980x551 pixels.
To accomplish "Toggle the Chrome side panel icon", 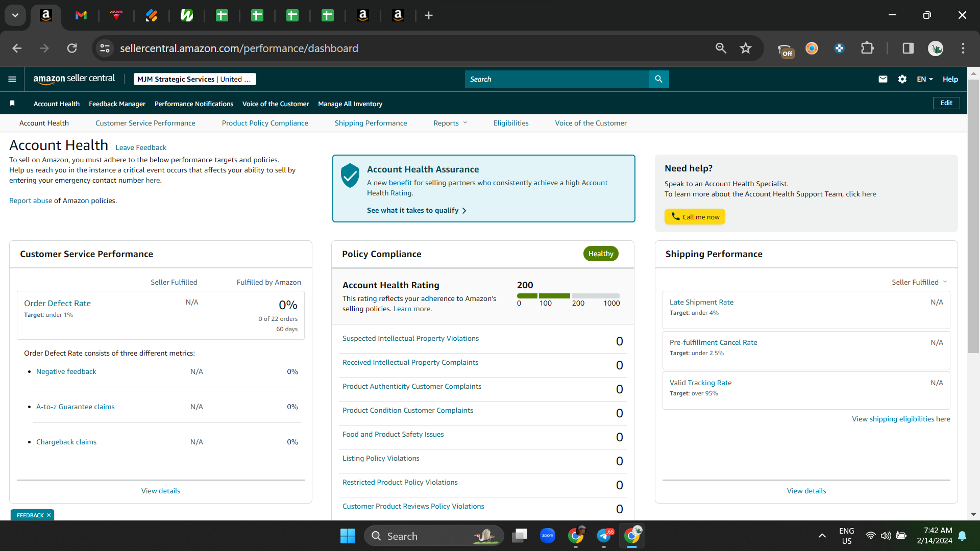I will (x=908, y=48).
